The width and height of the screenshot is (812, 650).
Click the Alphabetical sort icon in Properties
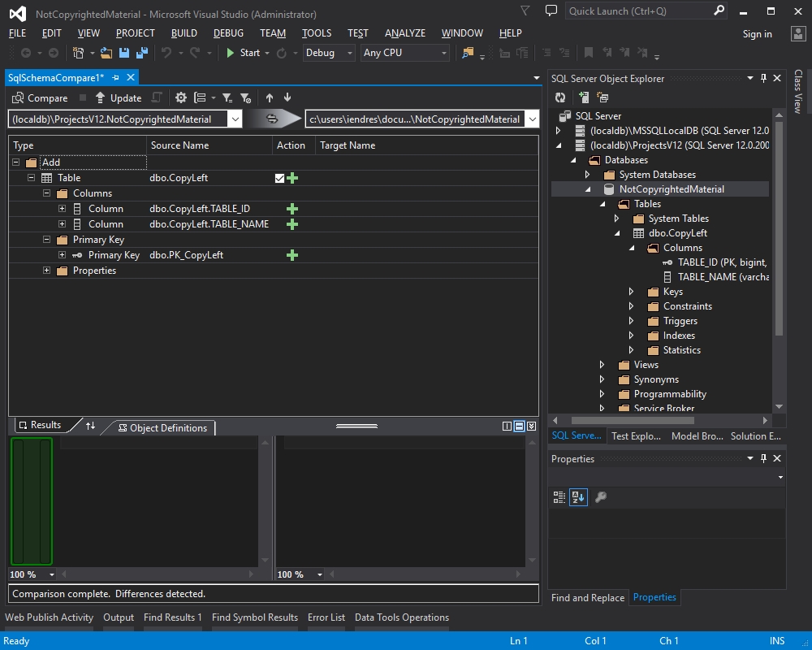click(x=578, y=497)
